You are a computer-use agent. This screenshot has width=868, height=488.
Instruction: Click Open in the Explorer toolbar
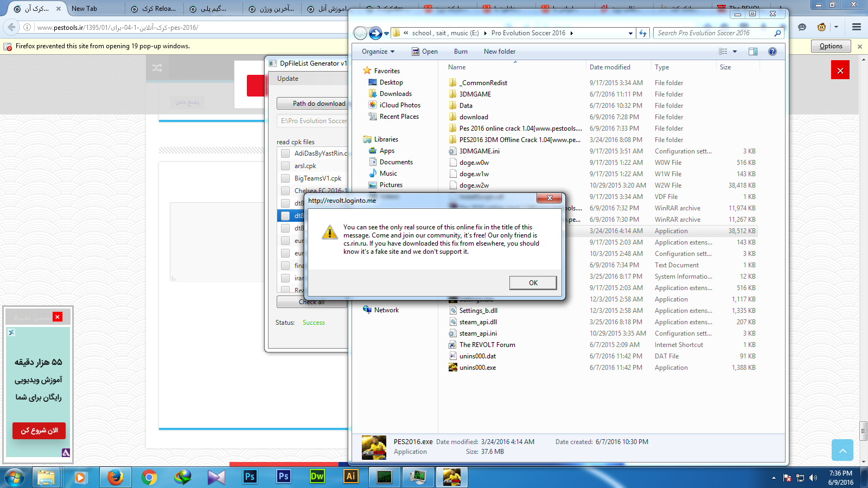424,52
